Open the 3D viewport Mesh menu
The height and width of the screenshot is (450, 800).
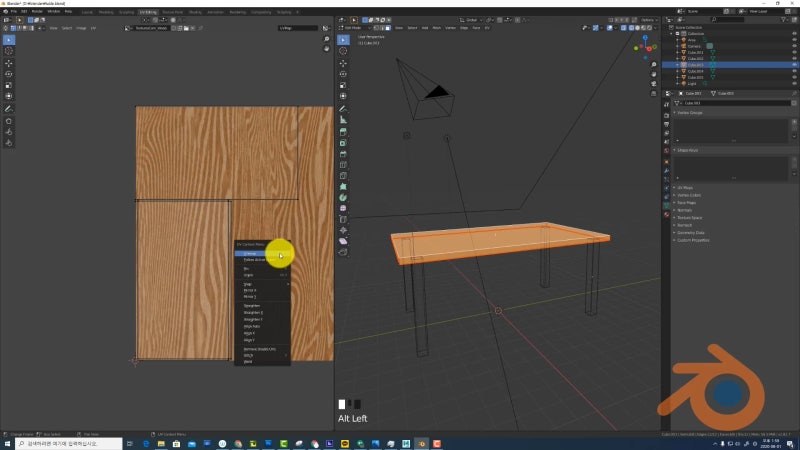(437, 28)
